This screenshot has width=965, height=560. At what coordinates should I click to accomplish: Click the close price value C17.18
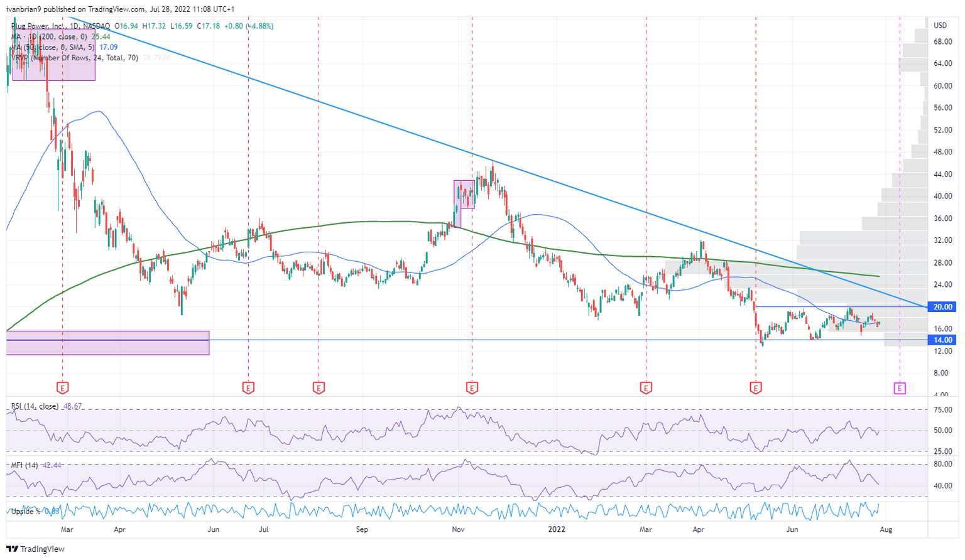pyautogui.click(x=209, y=26)
